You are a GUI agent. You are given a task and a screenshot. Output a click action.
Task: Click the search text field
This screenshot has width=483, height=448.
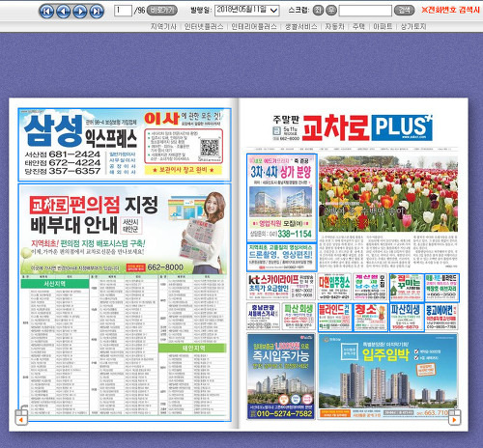(x=365, y=11)
